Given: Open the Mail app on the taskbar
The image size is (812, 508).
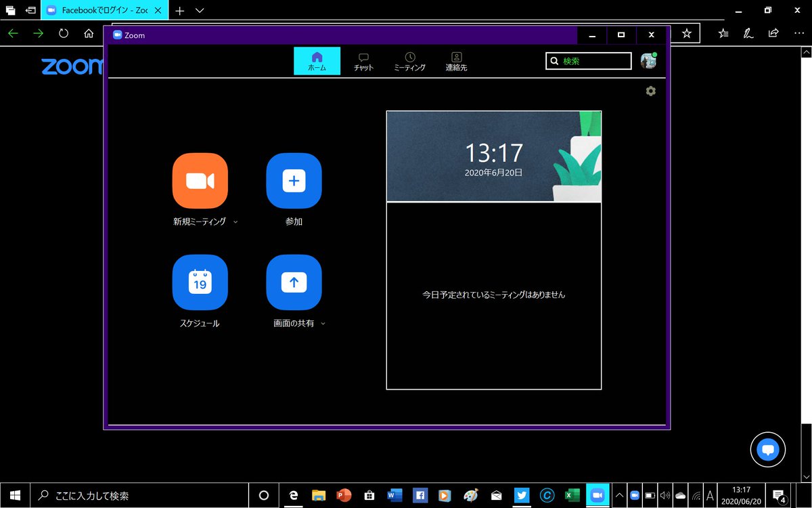Looking at the screenshot, I should [496, 495].
